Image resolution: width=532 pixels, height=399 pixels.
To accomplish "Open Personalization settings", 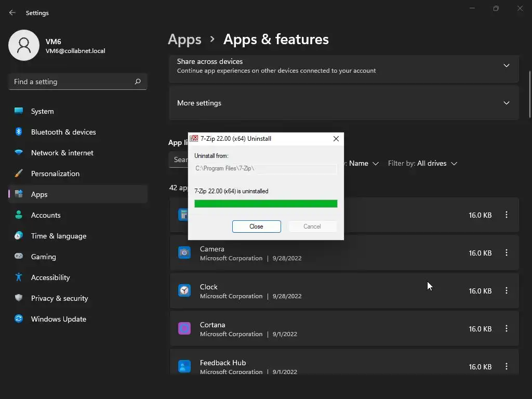I will (55, 174).
